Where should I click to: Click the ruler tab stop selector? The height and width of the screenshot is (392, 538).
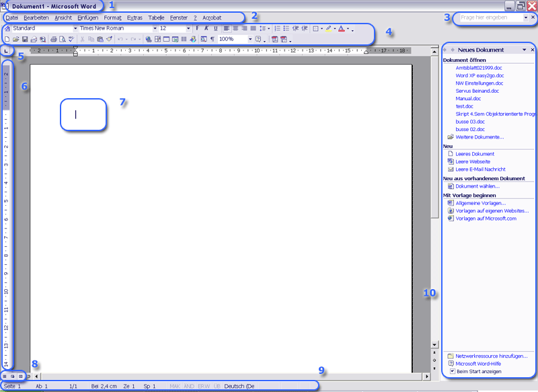point(6,51)
